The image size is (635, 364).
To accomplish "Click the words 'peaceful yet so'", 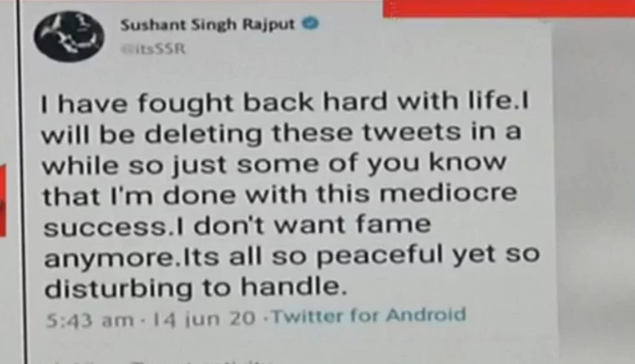I will pyautogui.click(x=428, y=256).
